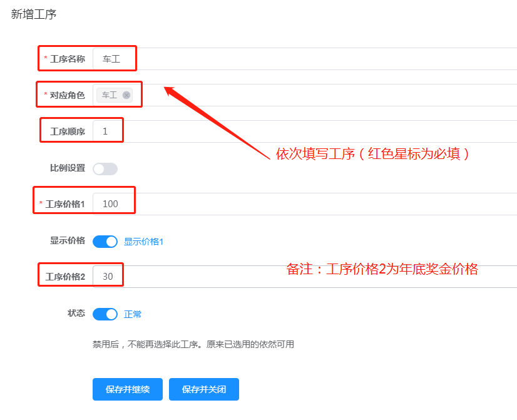Disable the 状态 switch
The height and width of the screenshot is (420, 517).
[105, 314]
